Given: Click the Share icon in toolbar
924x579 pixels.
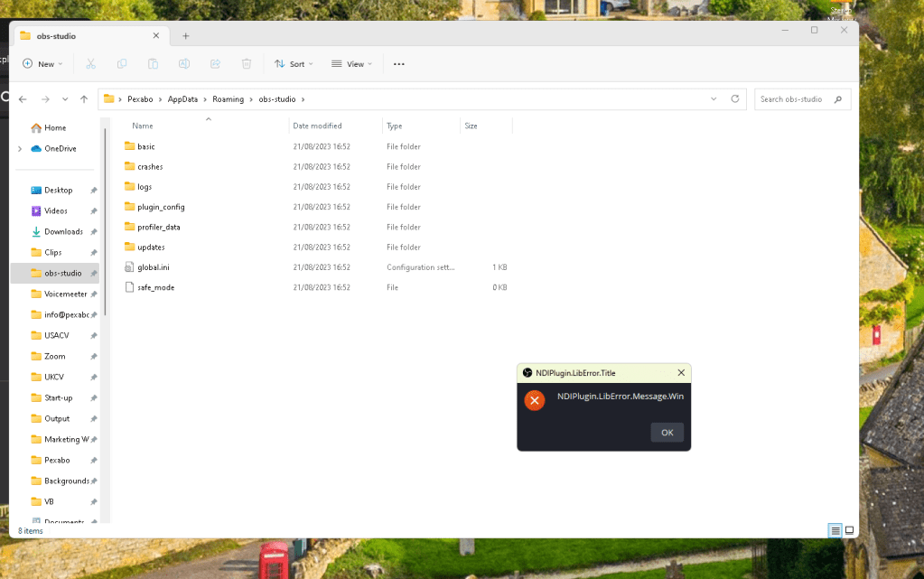Looking at the screenshot, I should [216, 63].
